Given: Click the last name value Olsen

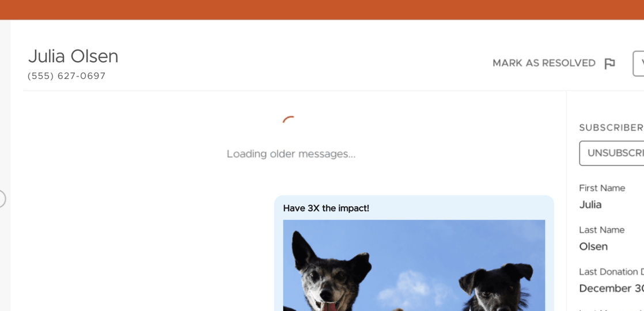Looking at the screenshot, I should coord(593,246).
